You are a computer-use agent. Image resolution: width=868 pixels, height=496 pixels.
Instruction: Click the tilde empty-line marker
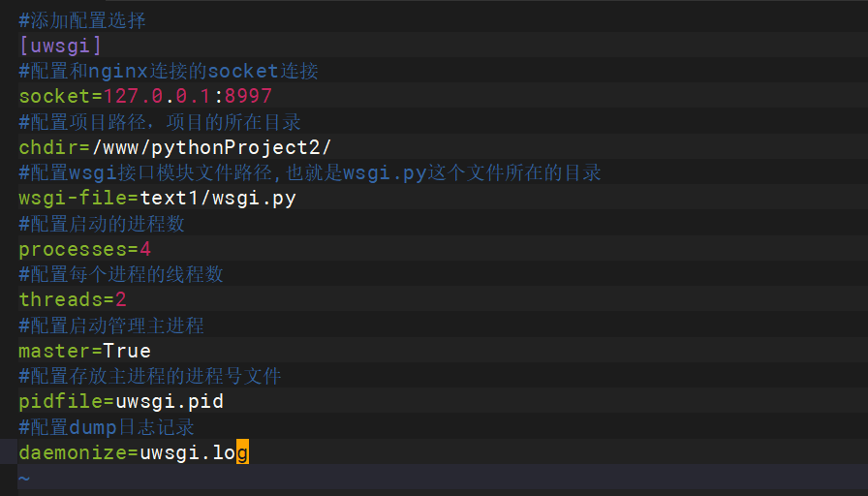(x=24, y=479)
